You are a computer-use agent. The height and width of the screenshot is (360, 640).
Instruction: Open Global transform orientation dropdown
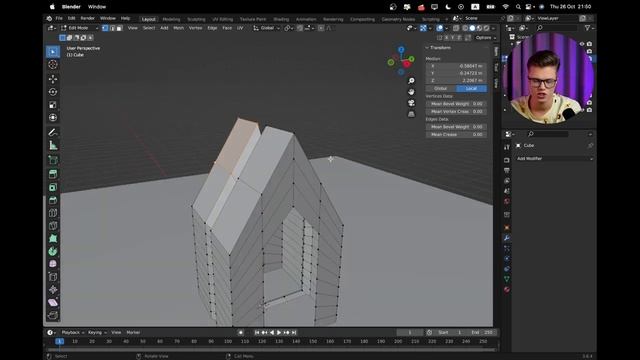266,28
